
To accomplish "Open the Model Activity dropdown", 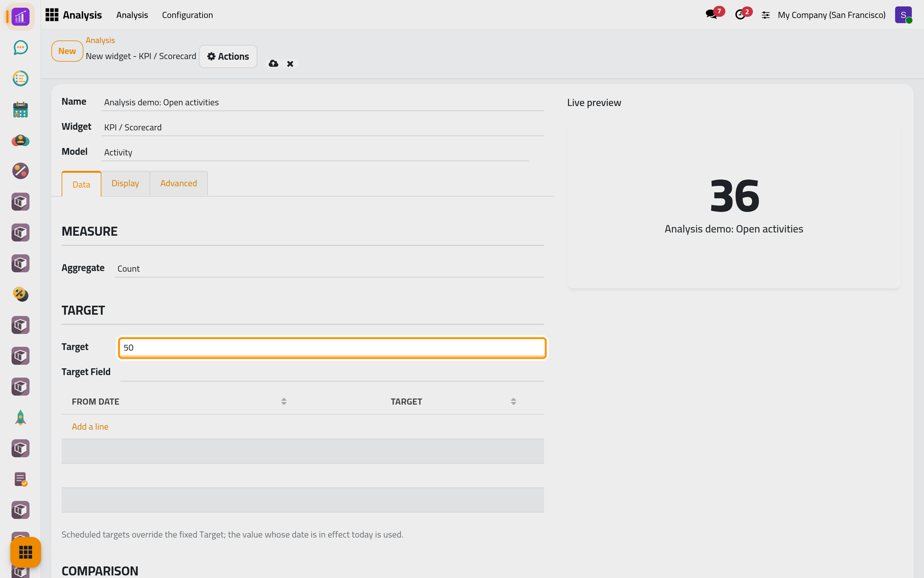I will coord(315,152).
